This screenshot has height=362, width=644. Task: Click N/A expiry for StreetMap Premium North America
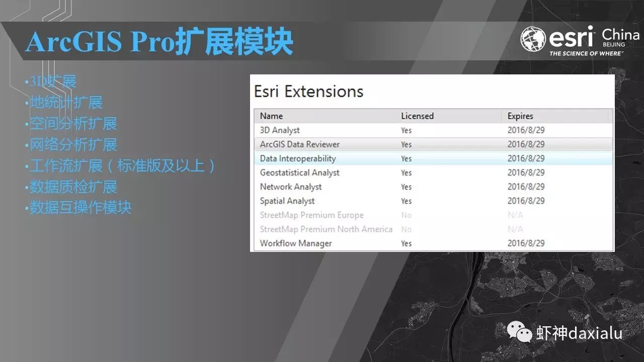point(515,229)
